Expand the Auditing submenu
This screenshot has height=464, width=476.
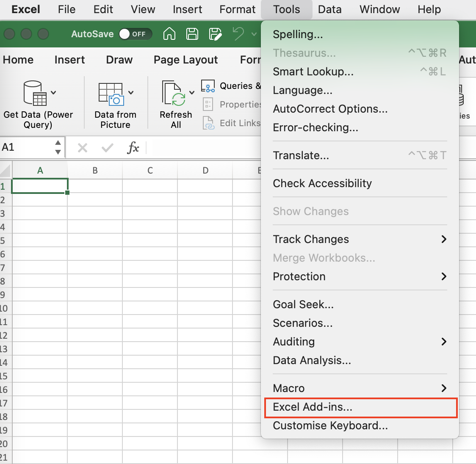(x=360, y=342)
